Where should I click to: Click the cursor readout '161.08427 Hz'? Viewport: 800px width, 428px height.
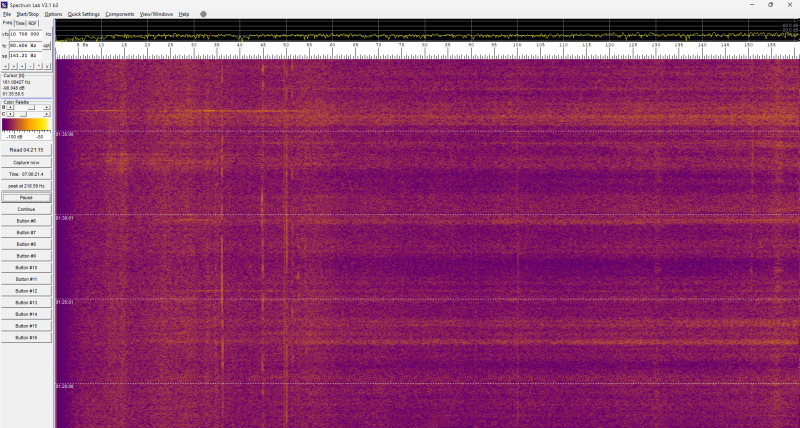pyautogui.click(x=16, y=82)
